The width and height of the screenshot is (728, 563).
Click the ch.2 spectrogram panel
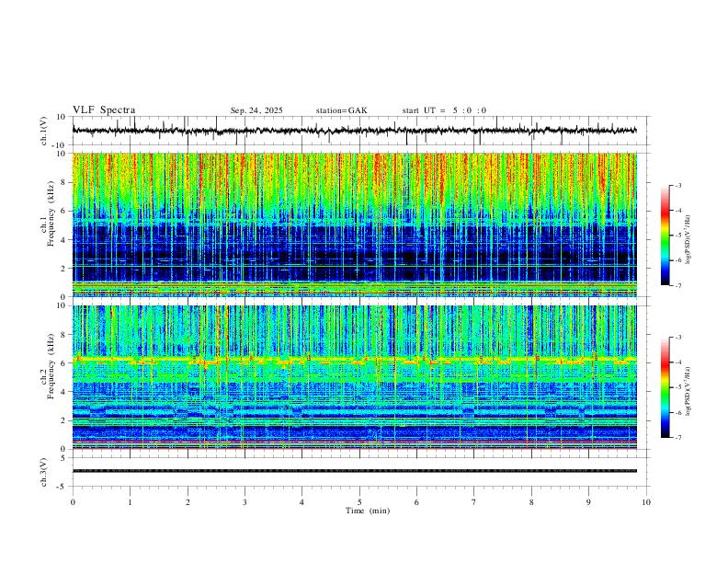(354, 377)
